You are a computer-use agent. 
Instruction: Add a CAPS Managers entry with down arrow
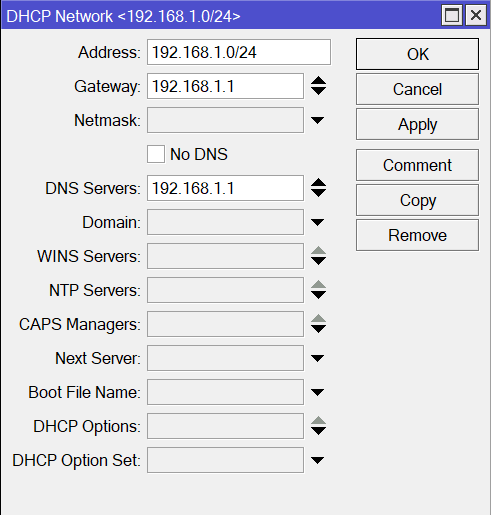(x=318, y=329)
